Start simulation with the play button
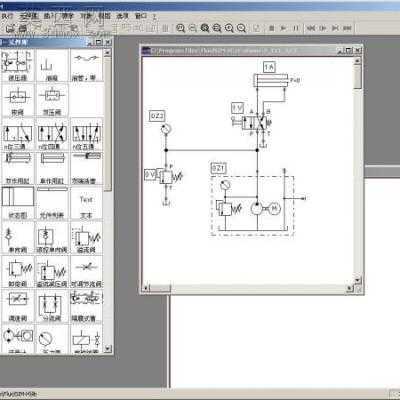 tap(283, 28)
